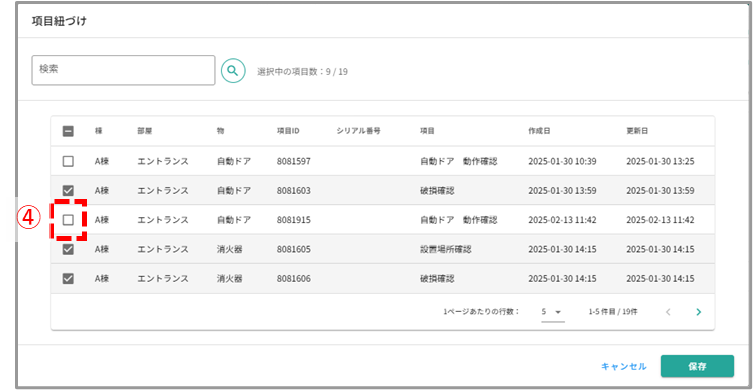Click the シリアル番号 column header

tap(359, 131)
